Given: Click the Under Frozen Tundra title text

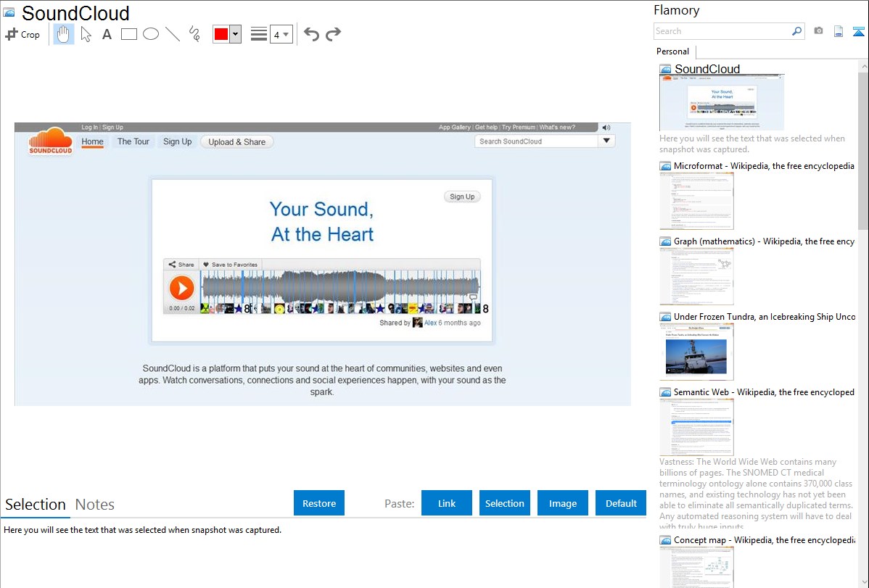Looking at the screenshot, I should click(x=765, y=316).
